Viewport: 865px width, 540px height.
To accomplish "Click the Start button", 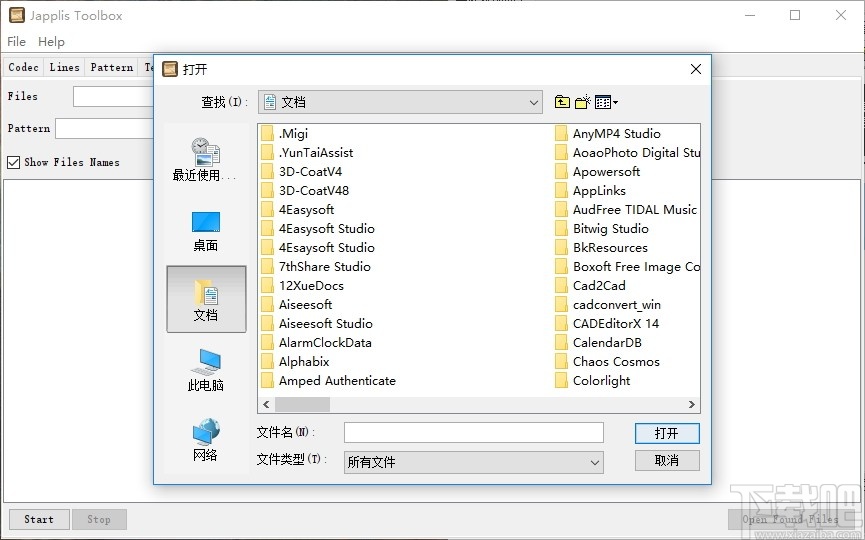I will (x=39, y=520).
